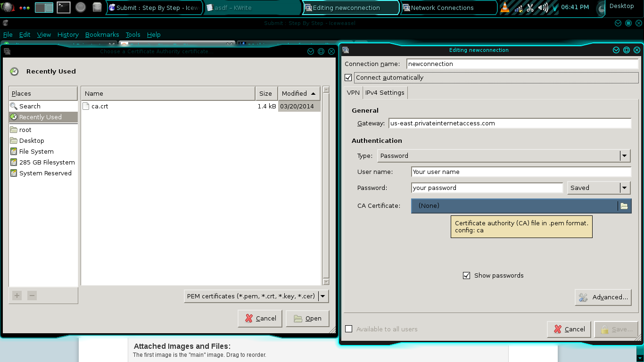The height and width of the screenshot is (362, 644).
Task: Click the Desktop label in panel
Action: coord(621,6)
